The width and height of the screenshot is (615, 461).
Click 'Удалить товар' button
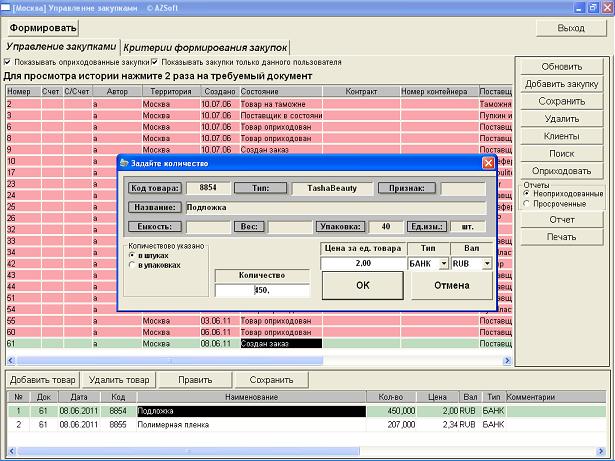click(119, 380)
